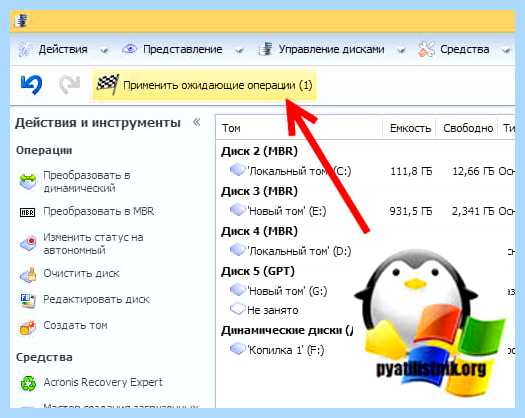Screen dimensions: 525x418
Task: Click the application icon in the title bar
Action: [x=22, y=21]
